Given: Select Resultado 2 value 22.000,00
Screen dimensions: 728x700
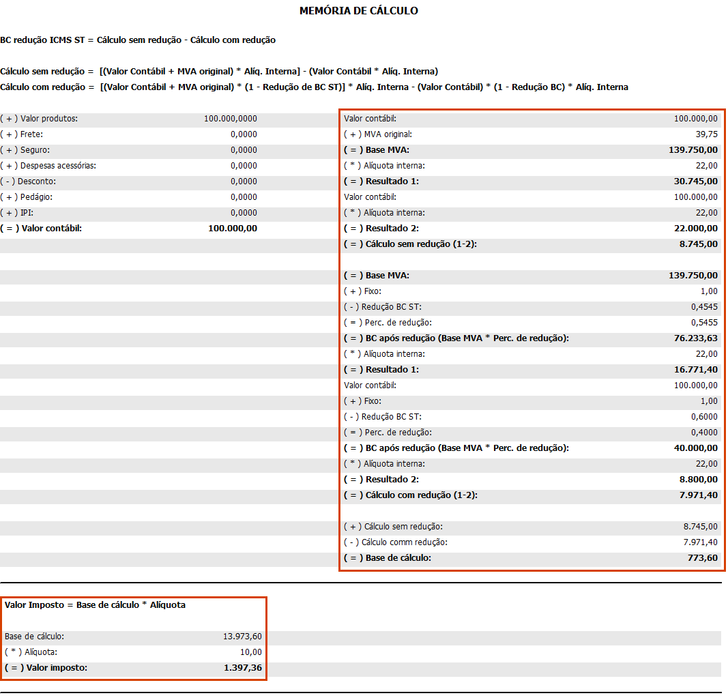Looking at the screenshot, I should (695, 229).
